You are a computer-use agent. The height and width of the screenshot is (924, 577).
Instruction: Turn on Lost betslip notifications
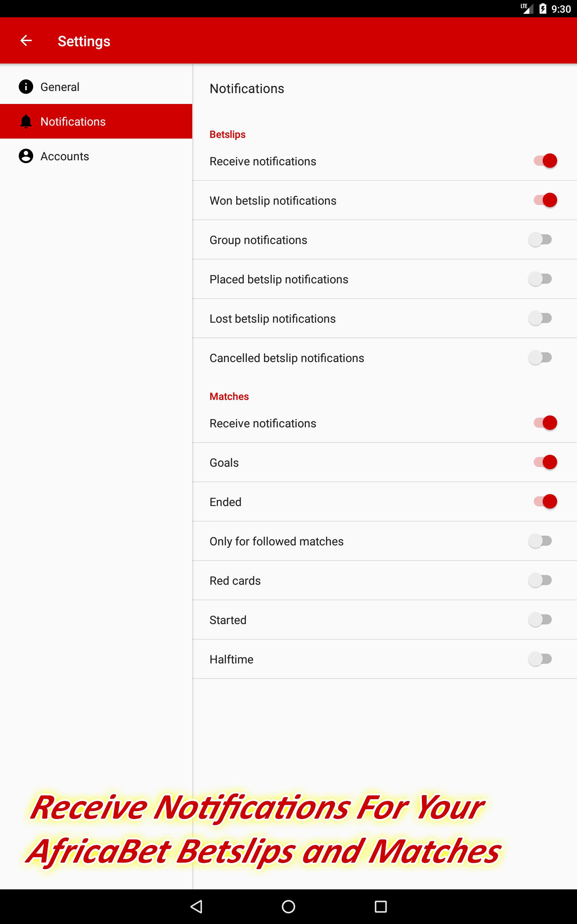[x=540, y=318]
